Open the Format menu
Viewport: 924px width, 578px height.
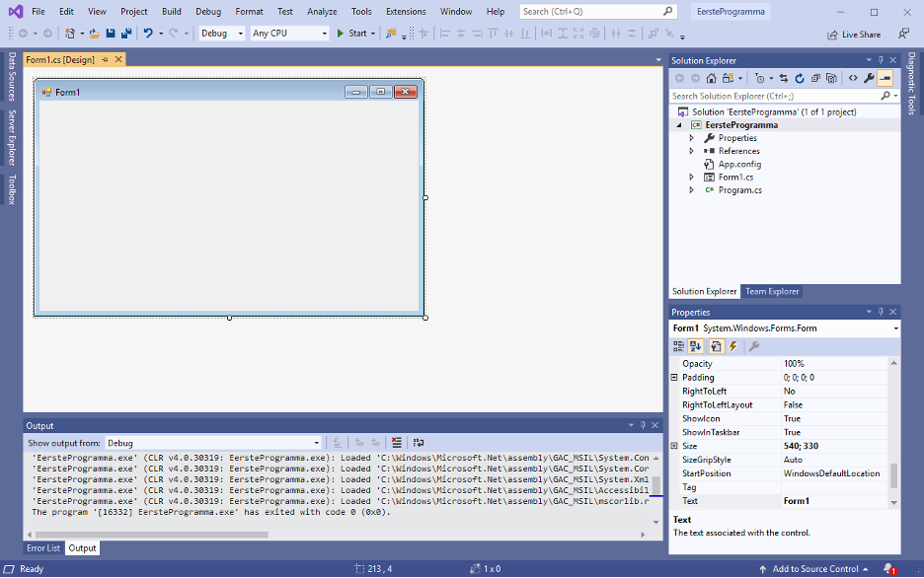(250, 11)
